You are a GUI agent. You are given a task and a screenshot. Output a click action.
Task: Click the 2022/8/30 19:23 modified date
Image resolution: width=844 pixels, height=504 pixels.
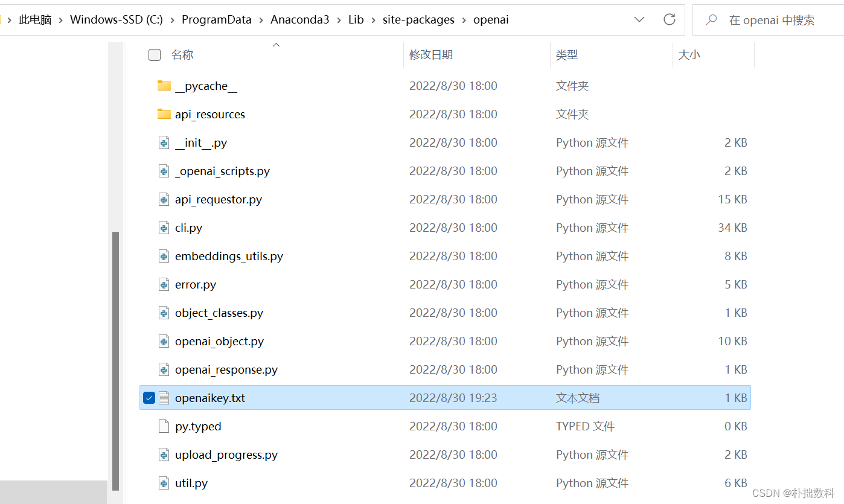(453, 398)
